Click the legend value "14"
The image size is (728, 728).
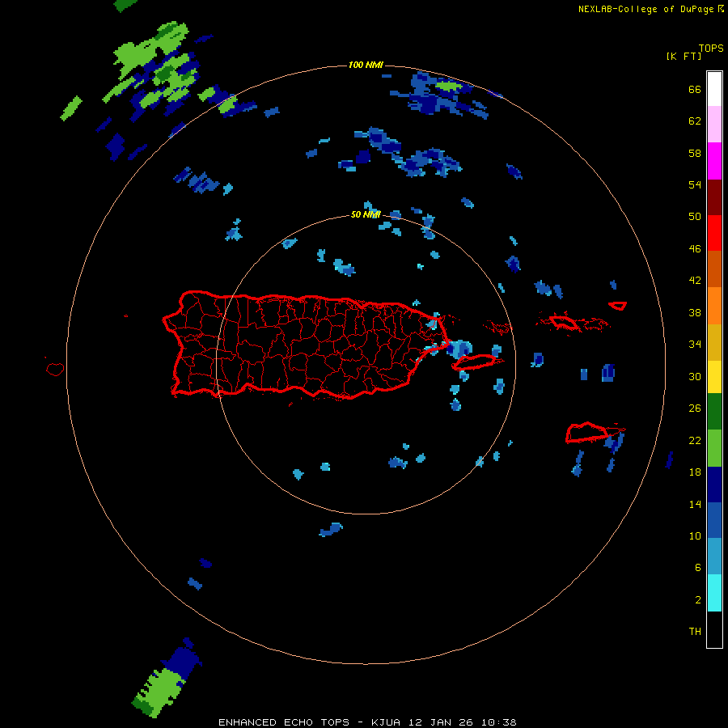695,504
